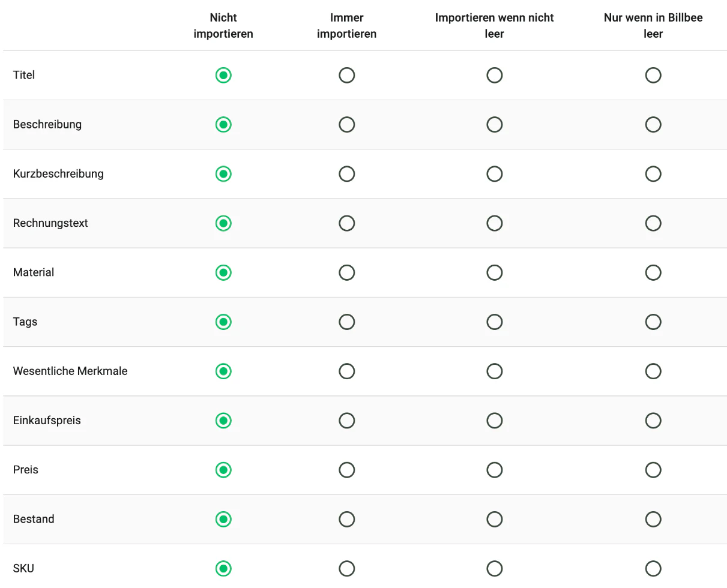Choose 'Importieren wenn nicht leer' for Kurzbeschreibung

pos(495,174)
